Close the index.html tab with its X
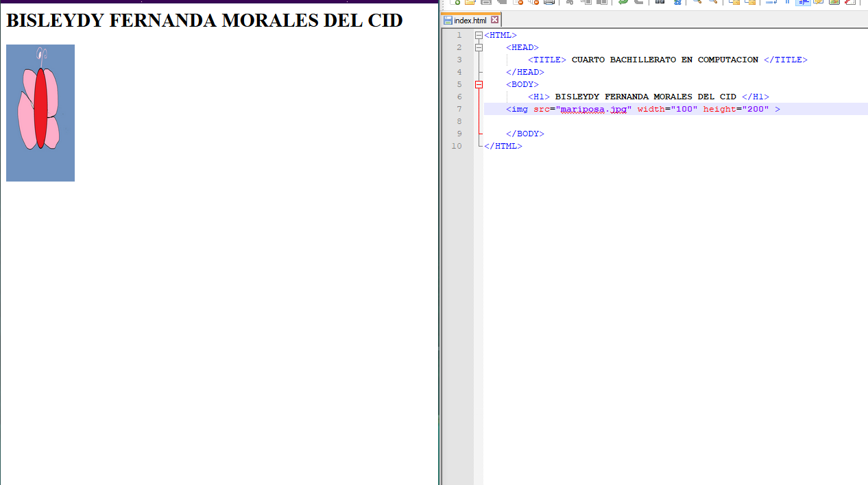Screen dimensions: 868x485 coord(494,20)
